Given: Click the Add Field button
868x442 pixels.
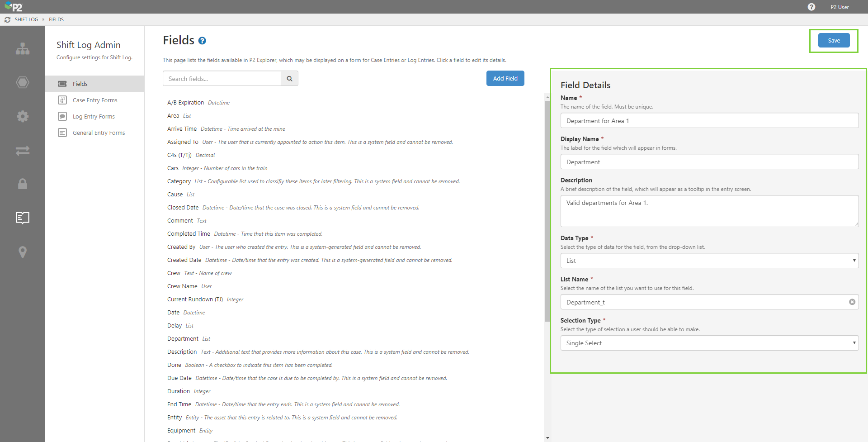Looking at the screenshot, I should point(505,78).
